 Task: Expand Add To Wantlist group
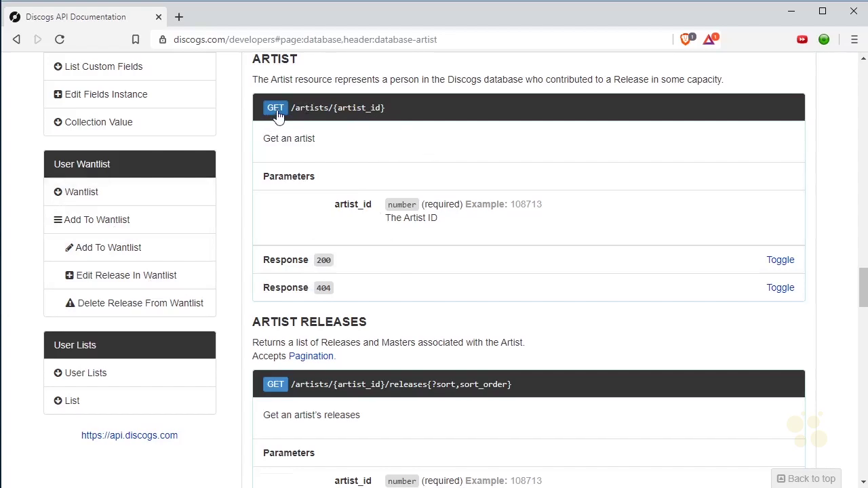130,220
